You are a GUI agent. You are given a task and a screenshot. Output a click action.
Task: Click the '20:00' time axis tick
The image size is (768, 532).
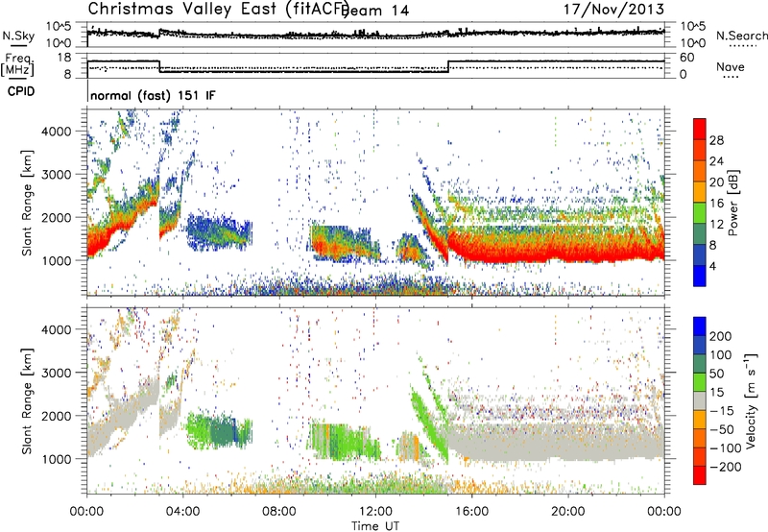[568, 512]
